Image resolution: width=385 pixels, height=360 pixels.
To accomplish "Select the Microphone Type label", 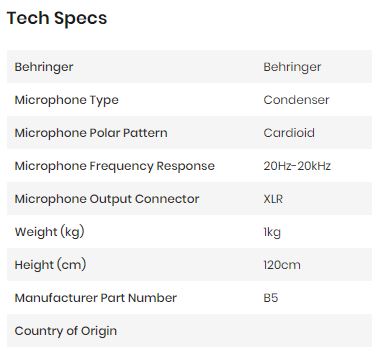I will 66,100.
